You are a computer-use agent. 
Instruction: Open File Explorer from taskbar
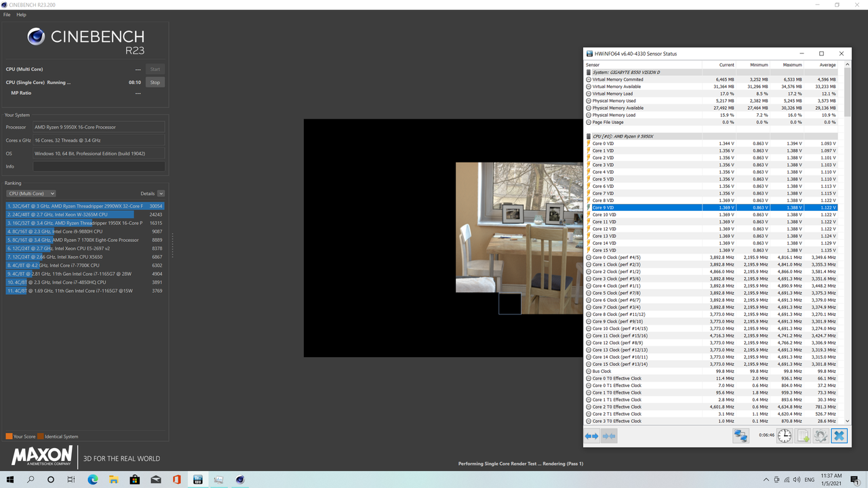114,479
